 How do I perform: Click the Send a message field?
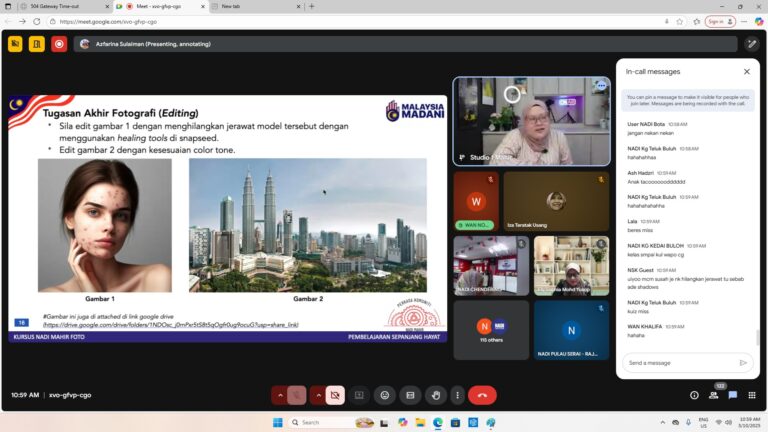[678, 363]
